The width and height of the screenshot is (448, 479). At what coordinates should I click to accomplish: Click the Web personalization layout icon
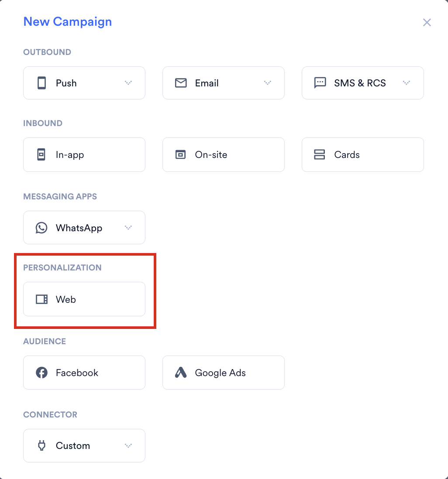click(41, 299)
